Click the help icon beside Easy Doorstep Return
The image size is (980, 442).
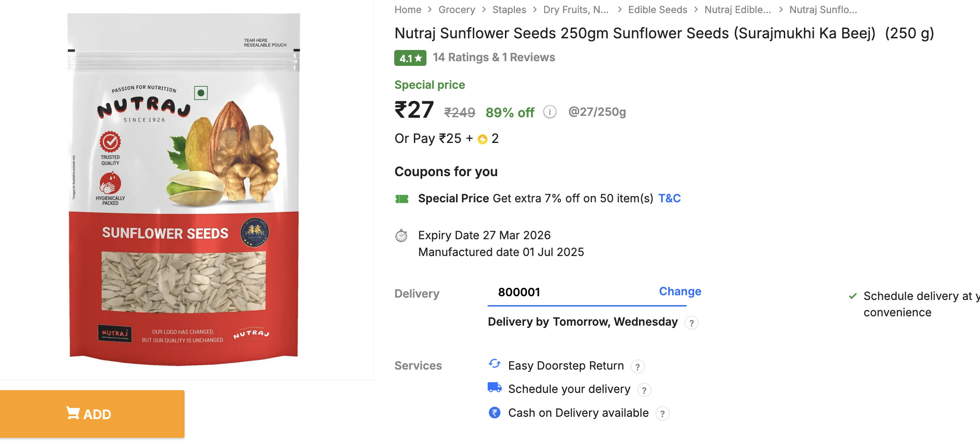(x=638, y=367)
